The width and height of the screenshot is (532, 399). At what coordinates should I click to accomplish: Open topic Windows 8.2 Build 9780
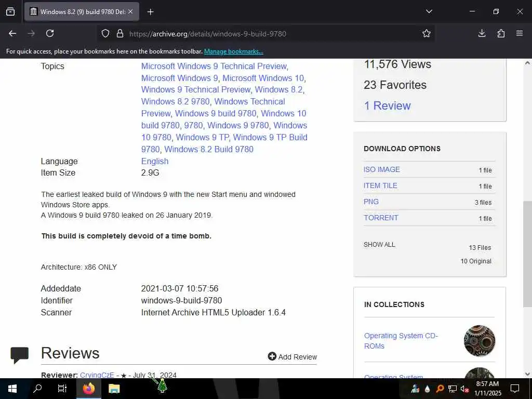pyautogui.click(x=209, y=149)
